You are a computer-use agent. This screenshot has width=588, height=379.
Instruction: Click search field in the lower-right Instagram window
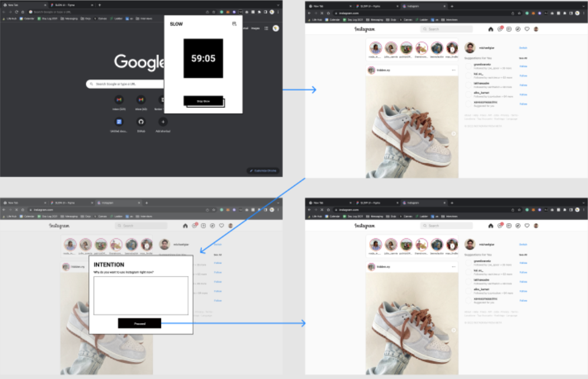click(x=446, y=225)
